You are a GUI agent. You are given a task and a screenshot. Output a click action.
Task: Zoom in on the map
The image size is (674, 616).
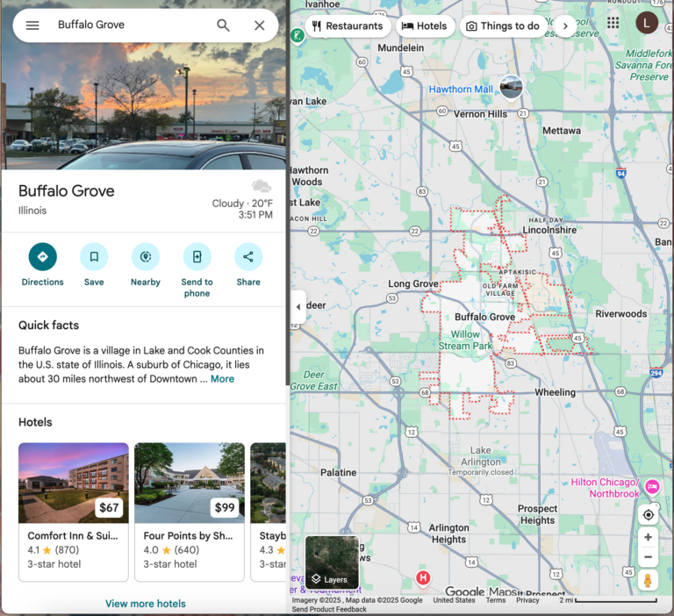[649, 537]
